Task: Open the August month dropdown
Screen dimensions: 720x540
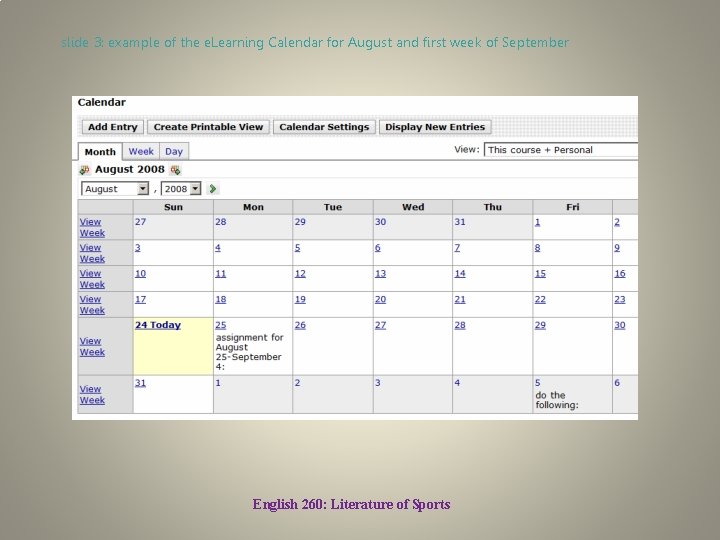Action: (115, 189)
